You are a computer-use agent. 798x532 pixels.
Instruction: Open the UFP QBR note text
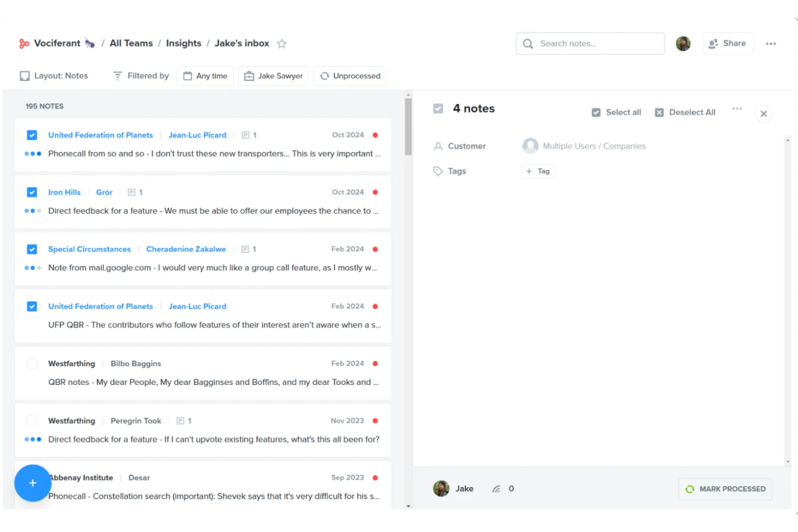[x=215, y=325]
